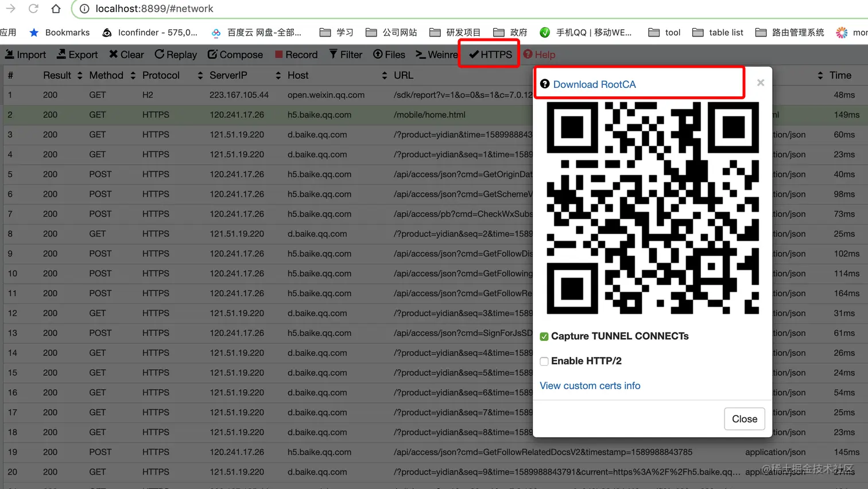Click the URL column header

click(404, 75)
